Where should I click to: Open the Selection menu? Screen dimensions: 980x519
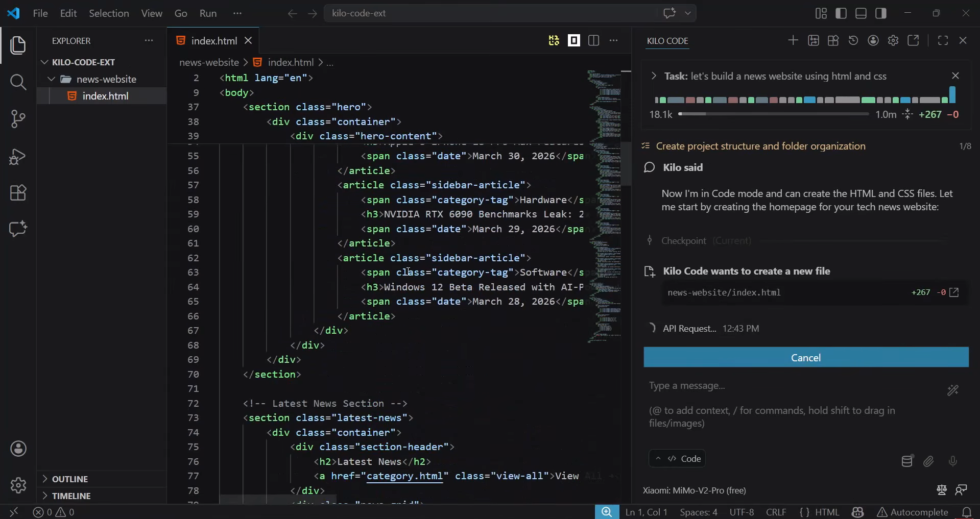click(109, 13)
